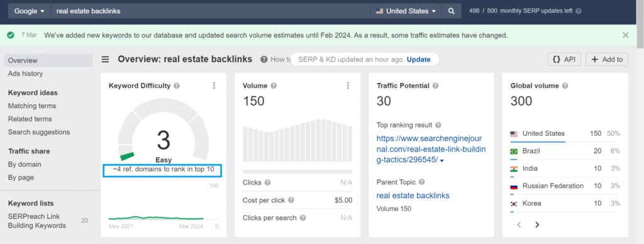Click the Traffic Potential value 30
This screenshot has height=244, width=644.
pos(384,101)
